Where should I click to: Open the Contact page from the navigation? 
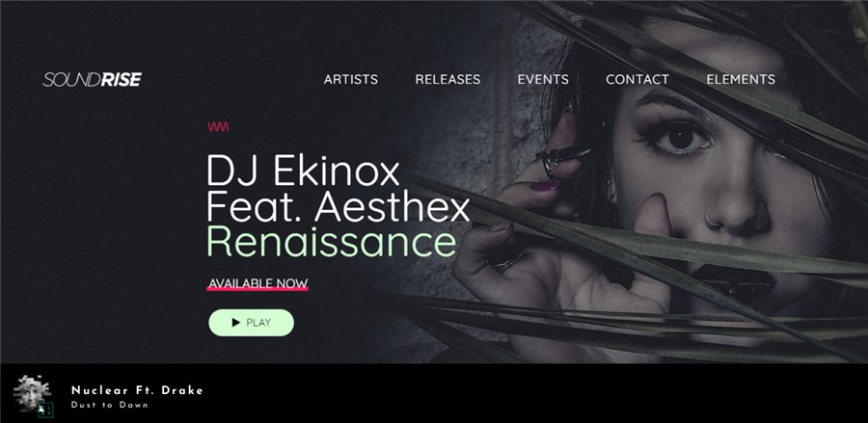[x=637, y=80]
